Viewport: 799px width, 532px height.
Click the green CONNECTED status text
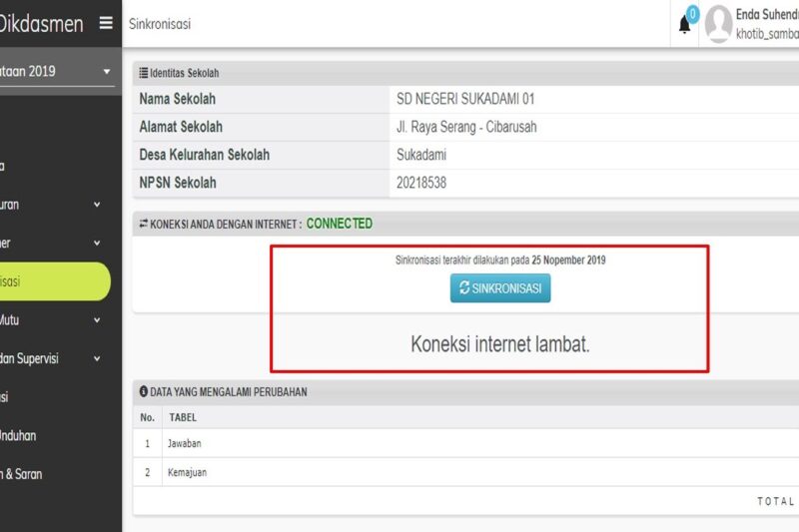tap(340, 224)
